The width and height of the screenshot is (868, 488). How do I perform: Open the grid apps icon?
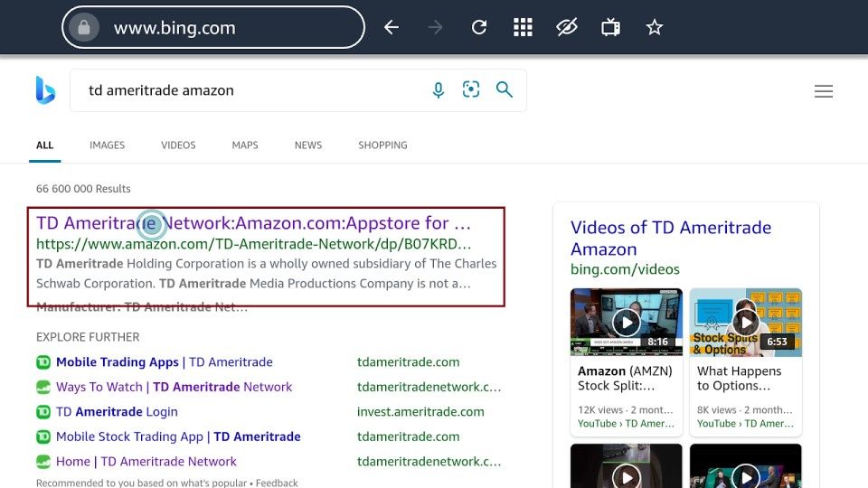click(x=523, y=27)
